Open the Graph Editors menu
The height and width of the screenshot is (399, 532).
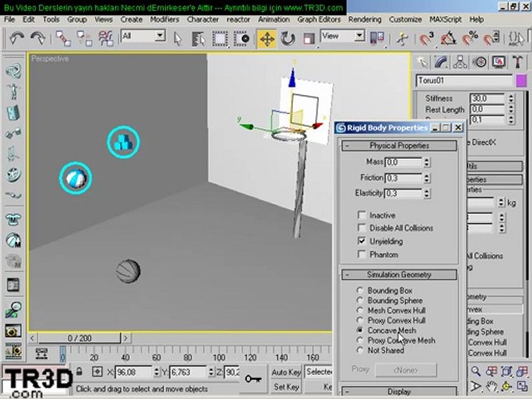coord(319,20)
